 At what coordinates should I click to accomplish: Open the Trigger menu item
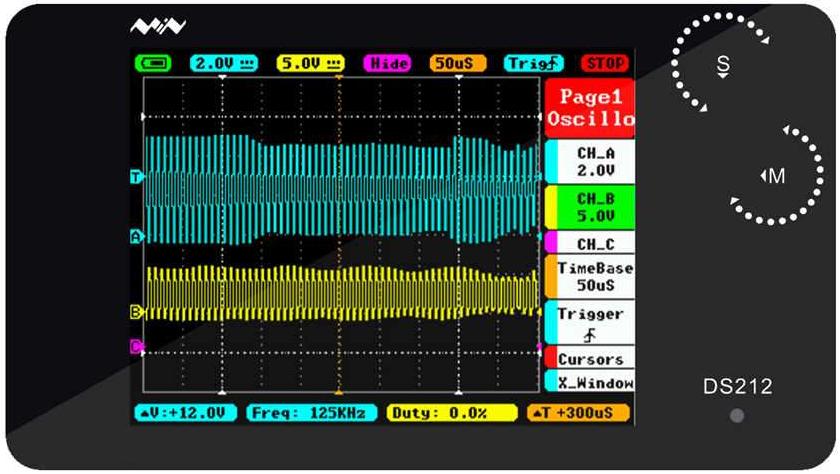590,322
